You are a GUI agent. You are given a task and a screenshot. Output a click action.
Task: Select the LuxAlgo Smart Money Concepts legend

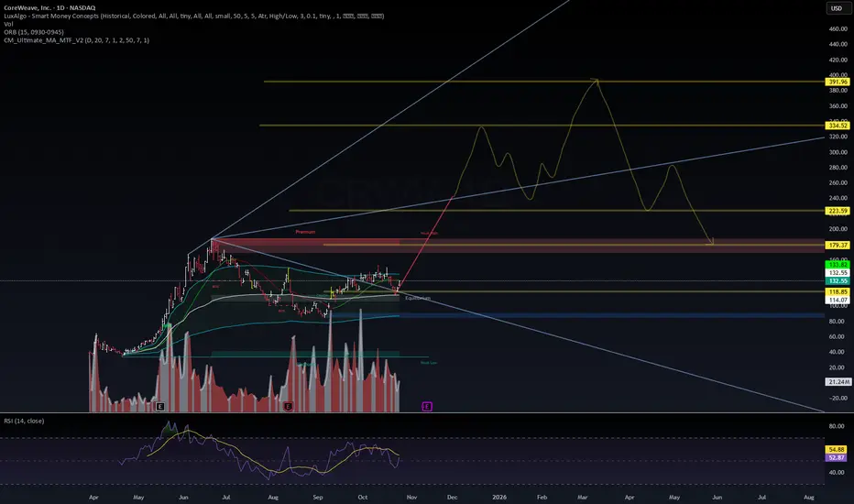[x=194, y=16]
